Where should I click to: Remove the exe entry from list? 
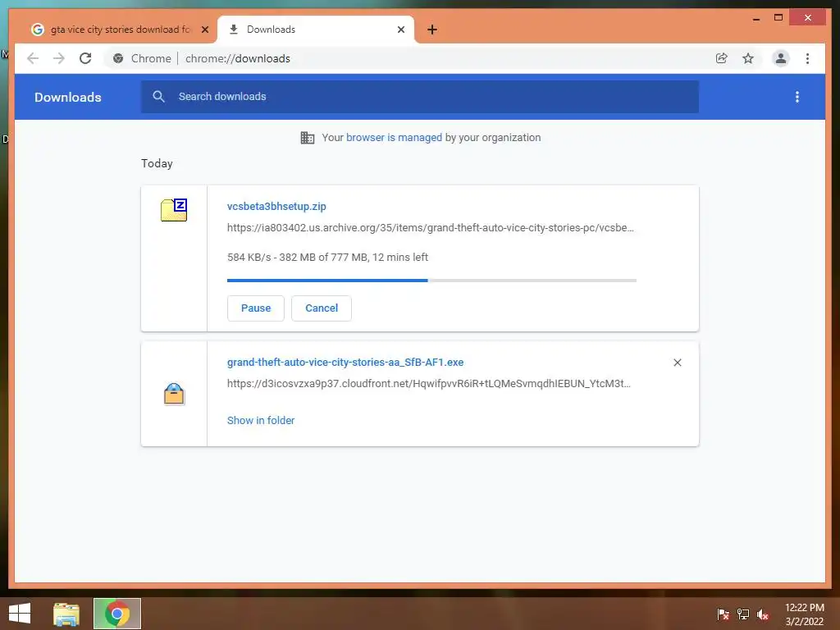tap(677, 363)
